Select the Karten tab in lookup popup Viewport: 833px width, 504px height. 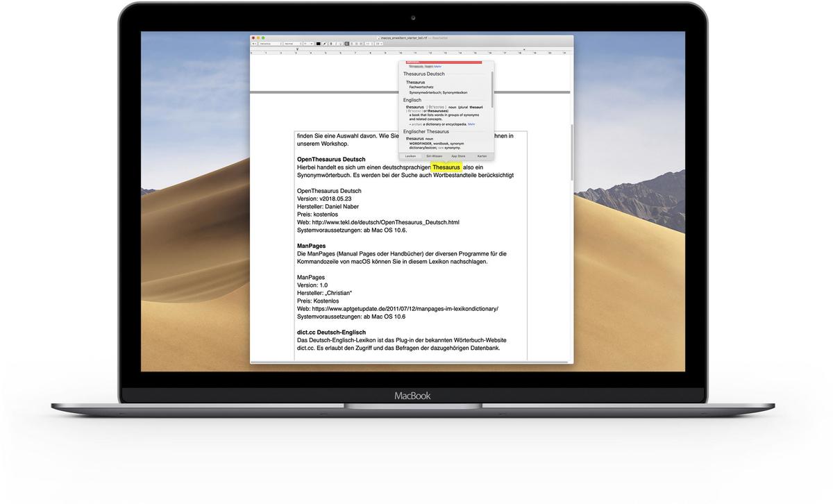[482, 156]
